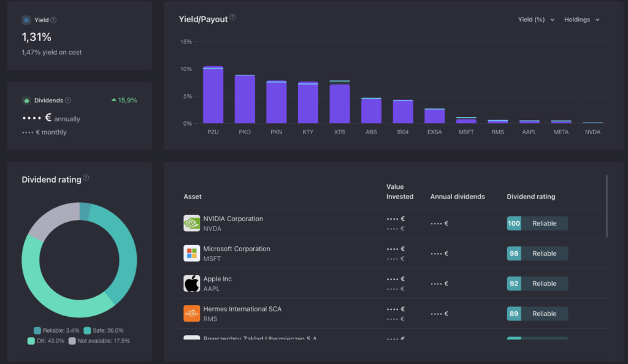The height and width of the screenshot is (364, 628).
Task: Click the asset table vertical scrollbar
Action: click(607, 207)
